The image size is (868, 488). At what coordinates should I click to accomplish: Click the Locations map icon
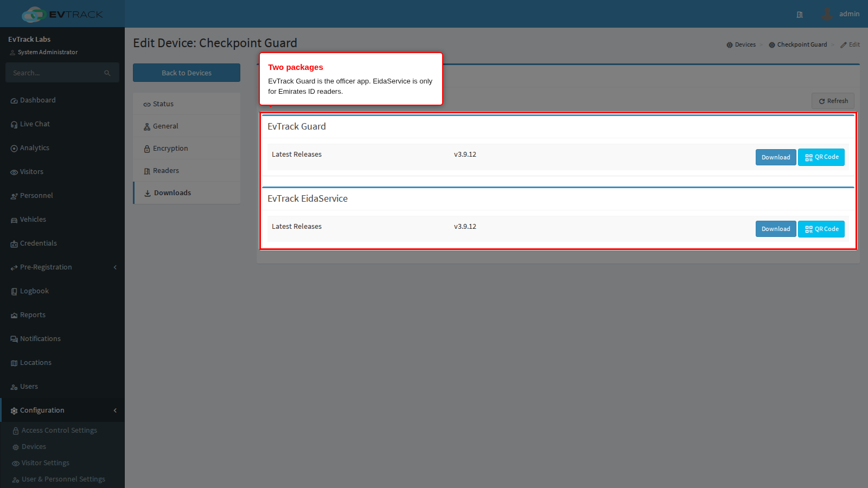[14, 363]
